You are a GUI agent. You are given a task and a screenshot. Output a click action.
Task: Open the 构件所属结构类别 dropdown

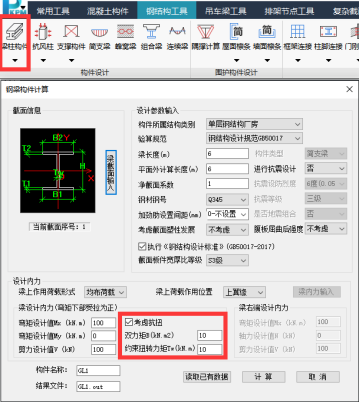(254, 124)
